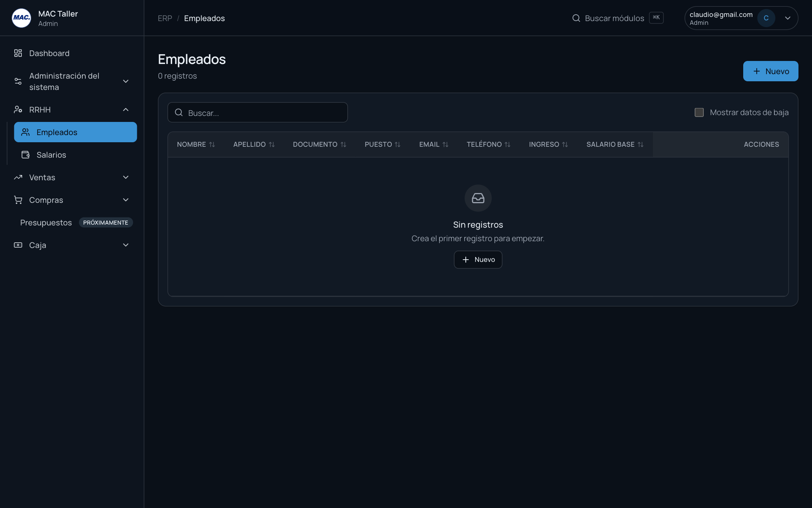Open Salarios in the sidebar
Viewport: 812px width, 508px height.
coord(76,155)
